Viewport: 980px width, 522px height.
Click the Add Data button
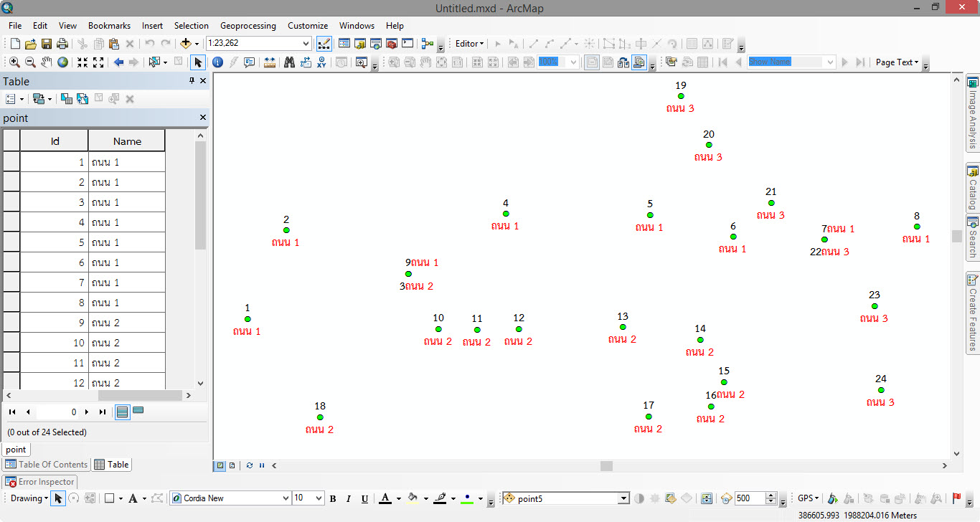point(186,44)
